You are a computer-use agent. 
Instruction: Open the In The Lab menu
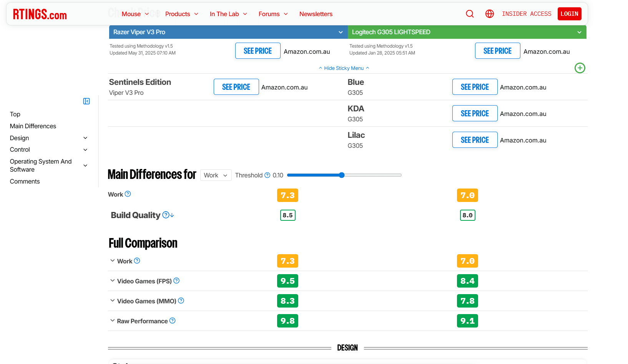(x=228, y=14)
